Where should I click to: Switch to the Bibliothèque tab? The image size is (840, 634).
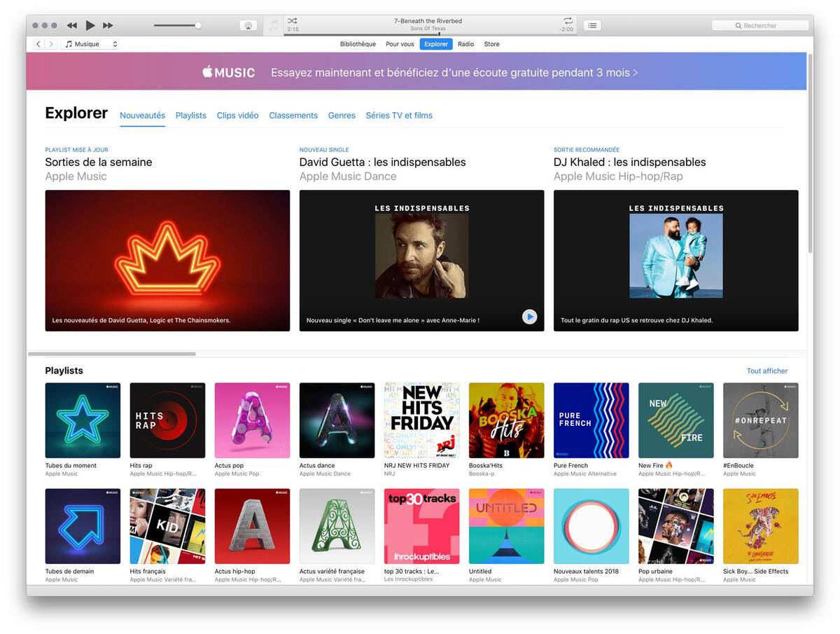coord(358,44)
